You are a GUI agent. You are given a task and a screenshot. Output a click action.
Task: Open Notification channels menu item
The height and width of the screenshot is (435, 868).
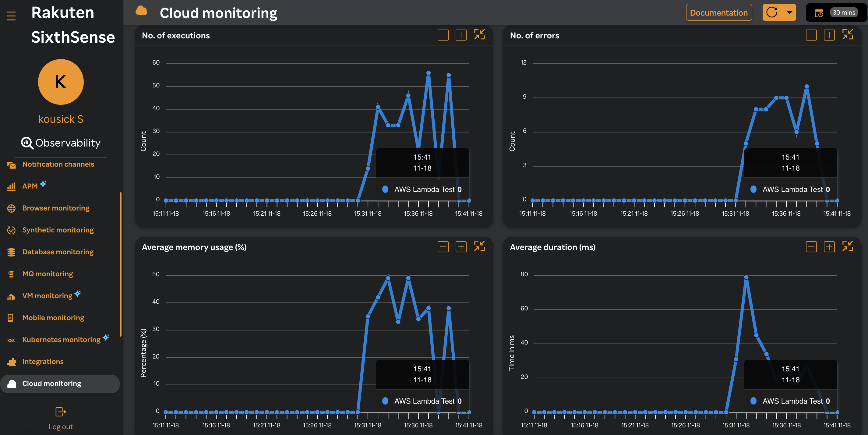58,164
